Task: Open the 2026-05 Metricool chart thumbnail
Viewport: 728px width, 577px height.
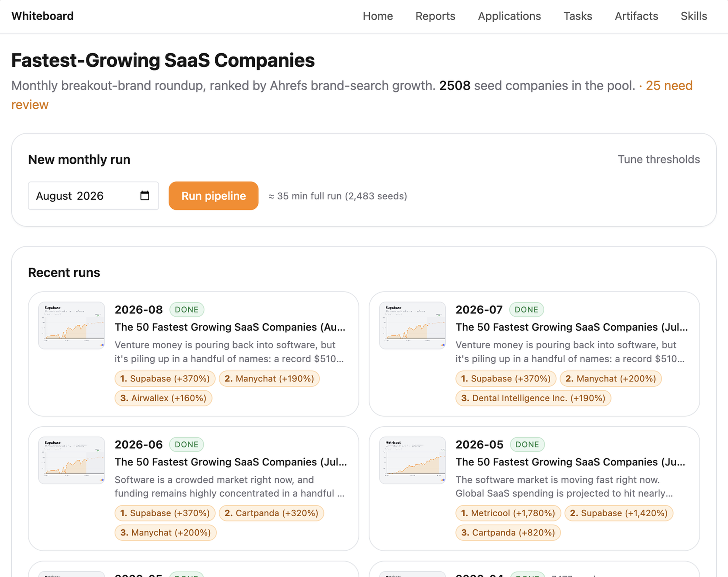Action: [412, 460]
